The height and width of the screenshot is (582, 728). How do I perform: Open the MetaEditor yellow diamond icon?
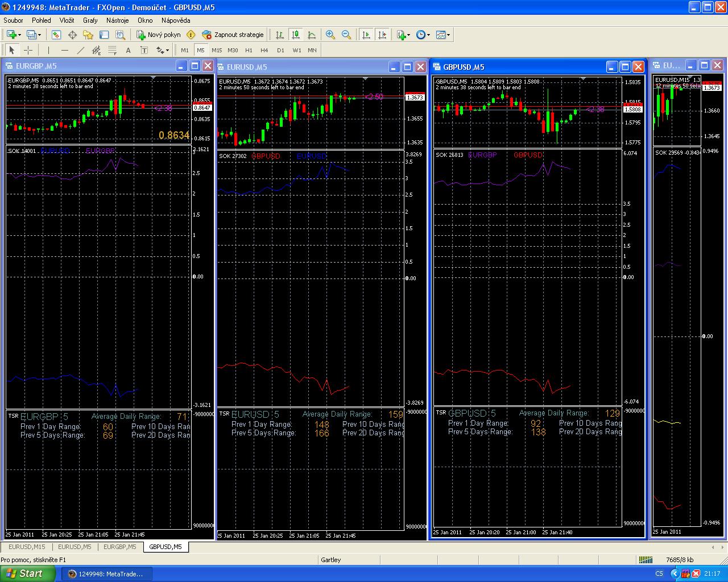point(191,35)
